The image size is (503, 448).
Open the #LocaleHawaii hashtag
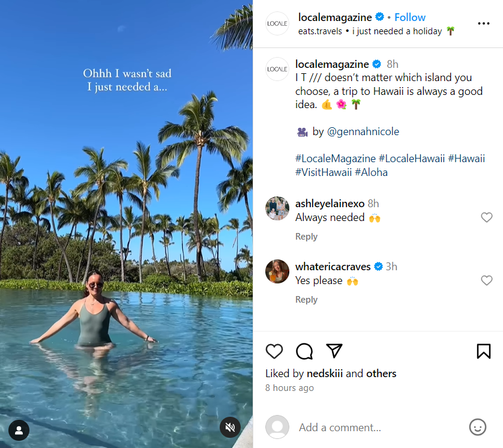coord(412,159)
